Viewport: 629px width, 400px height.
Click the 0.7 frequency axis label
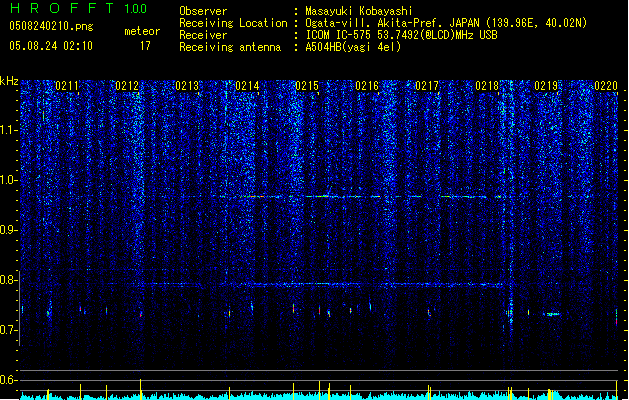[x=9, y=330]
